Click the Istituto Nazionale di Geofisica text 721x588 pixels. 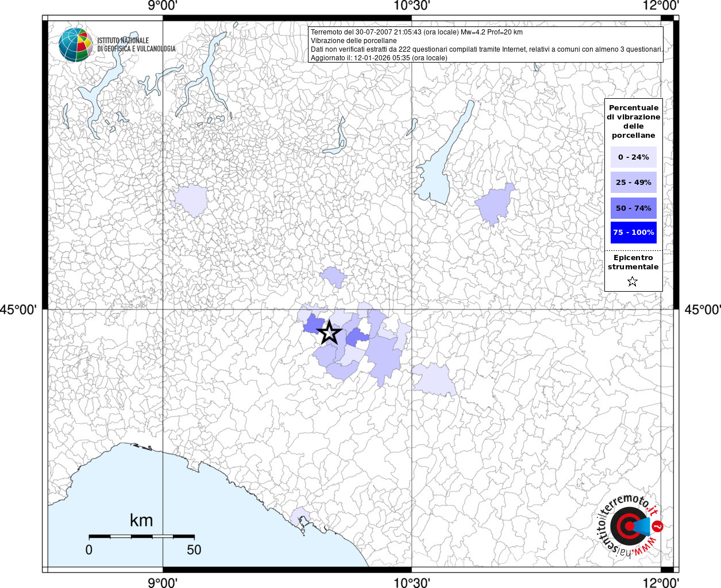pyautogui.click(x=136, y=44)
